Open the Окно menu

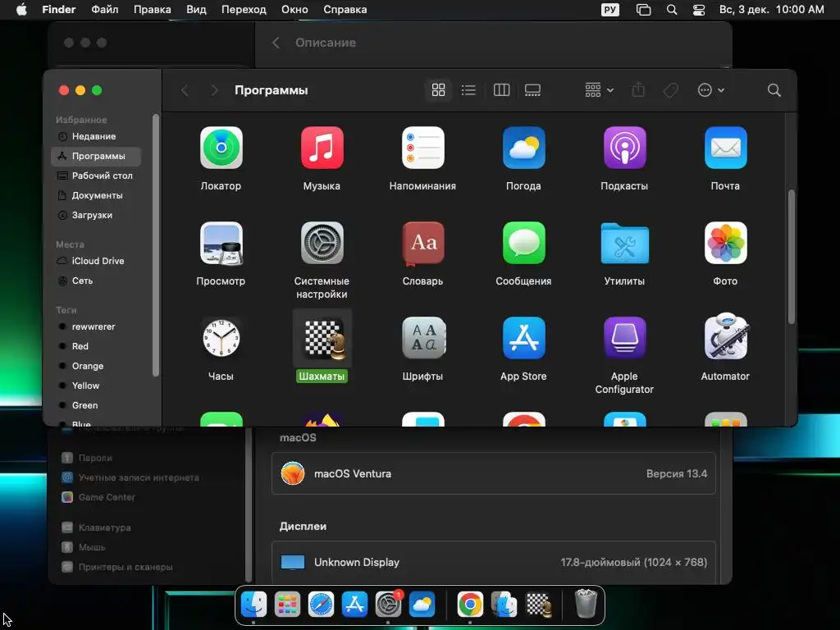(294, 10)
